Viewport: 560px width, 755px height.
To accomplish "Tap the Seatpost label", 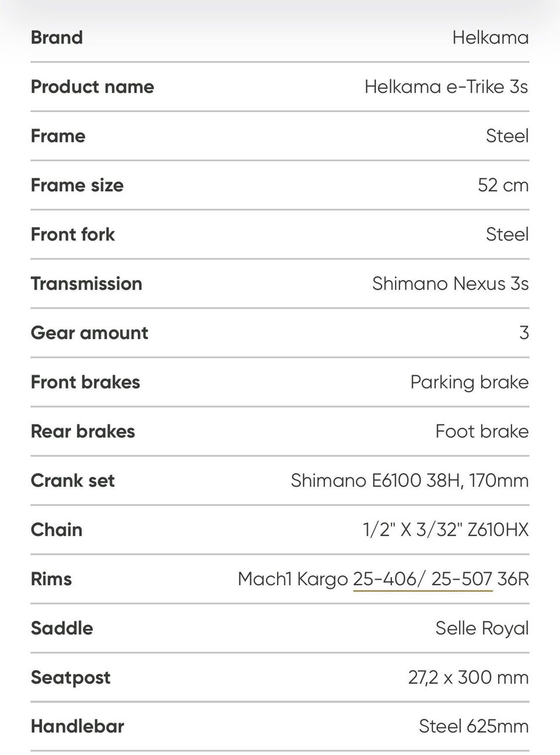I will (x=71, y=677).
